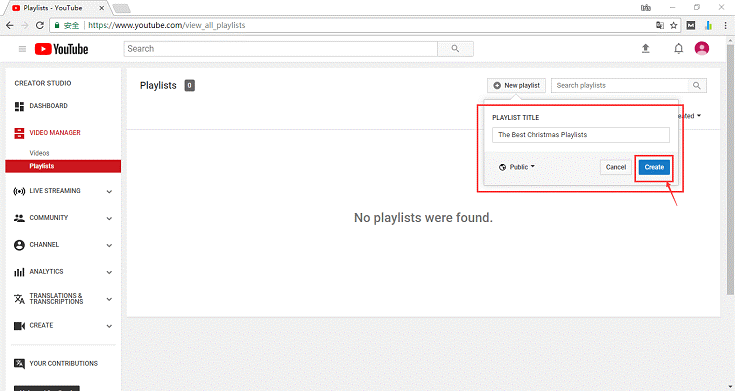Open the notifications bell
Image resolution: width=735 pixels, height=391 pixels.
(678, 48)
